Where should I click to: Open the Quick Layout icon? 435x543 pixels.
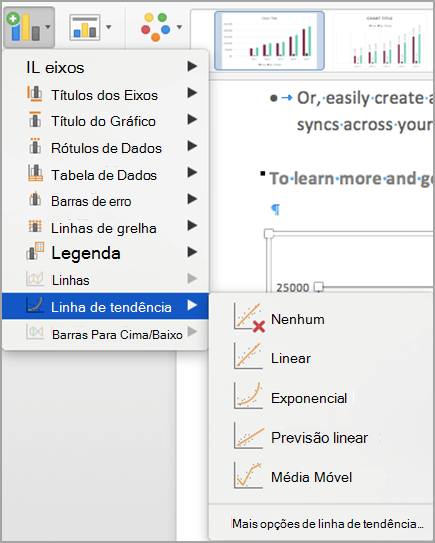(85, 27)
